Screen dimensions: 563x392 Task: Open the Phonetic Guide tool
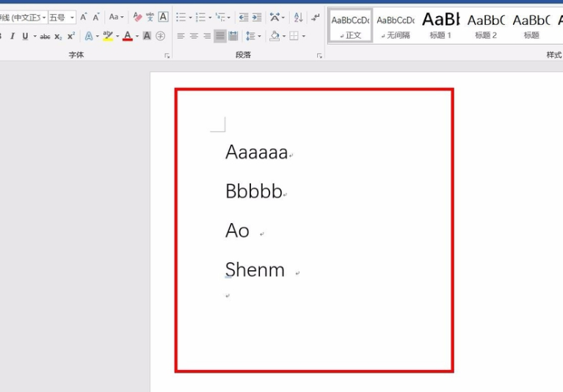click(x=150, y=17)
